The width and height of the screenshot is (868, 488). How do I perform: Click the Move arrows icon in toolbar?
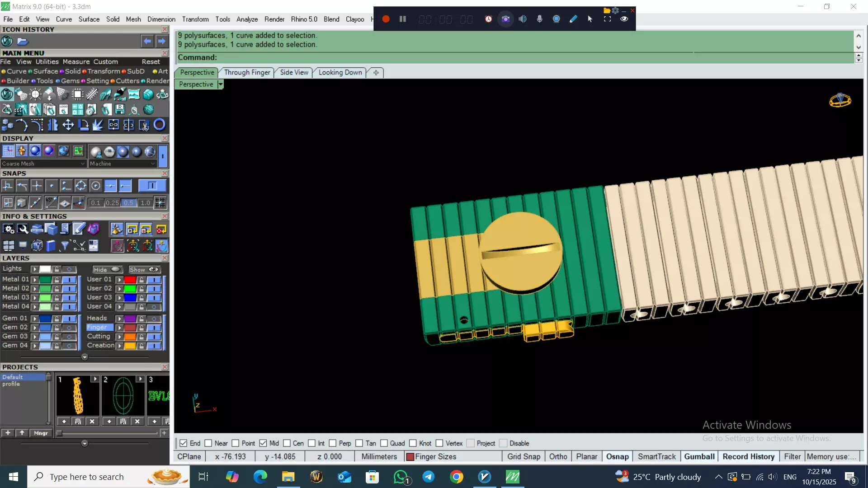68,125
